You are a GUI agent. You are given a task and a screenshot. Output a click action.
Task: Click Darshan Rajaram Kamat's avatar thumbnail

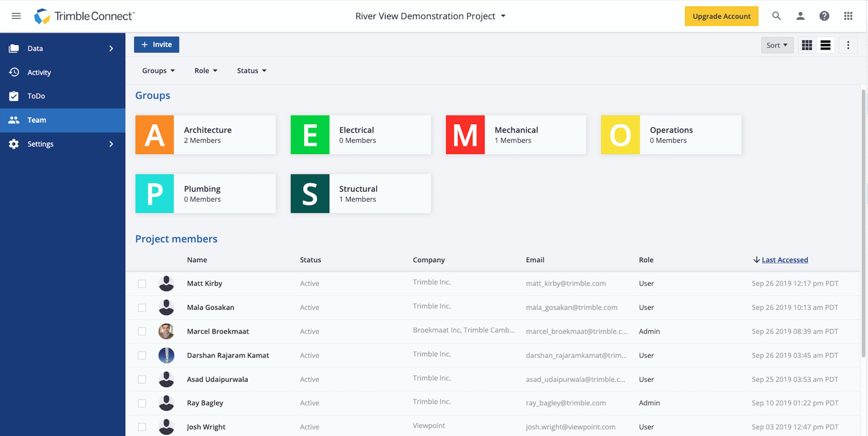pos(166,355)
